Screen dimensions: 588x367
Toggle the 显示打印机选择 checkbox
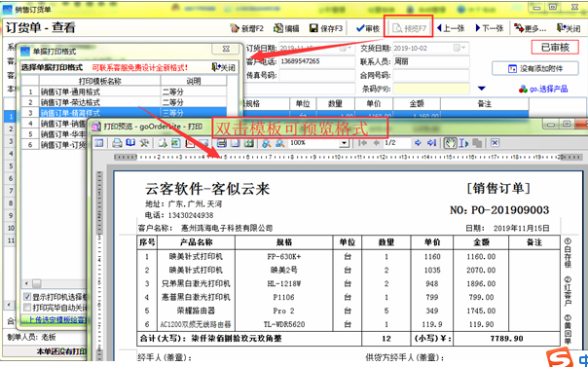[x=27, y=297]
